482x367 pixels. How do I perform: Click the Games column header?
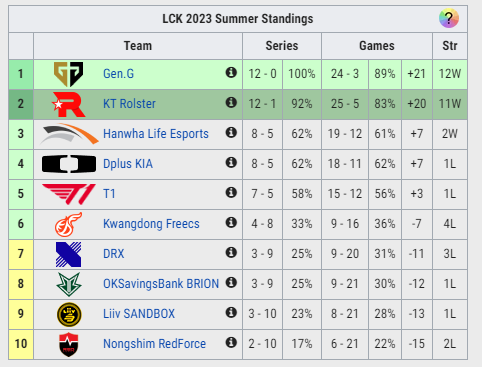point(377,46)
